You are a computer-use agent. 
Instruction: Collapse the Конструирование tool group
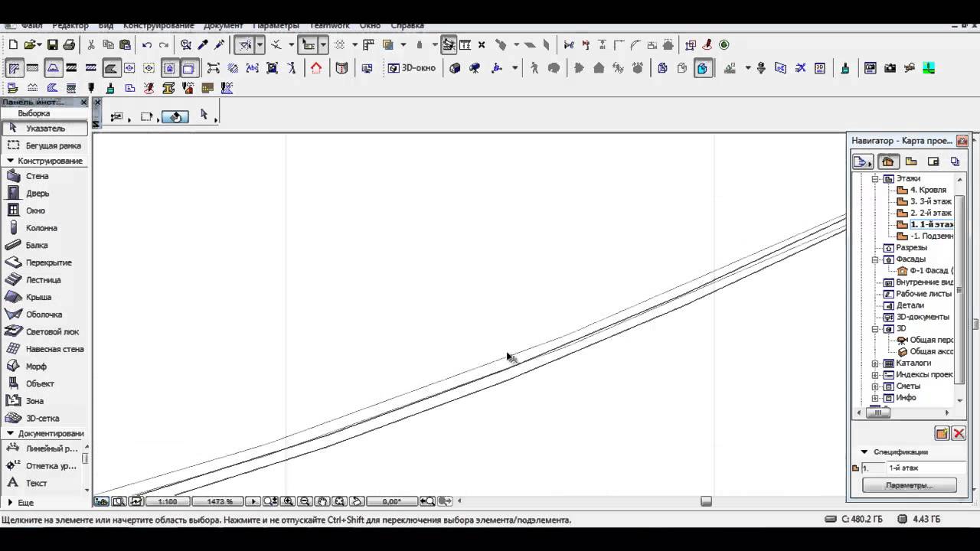tap(11, 161)
